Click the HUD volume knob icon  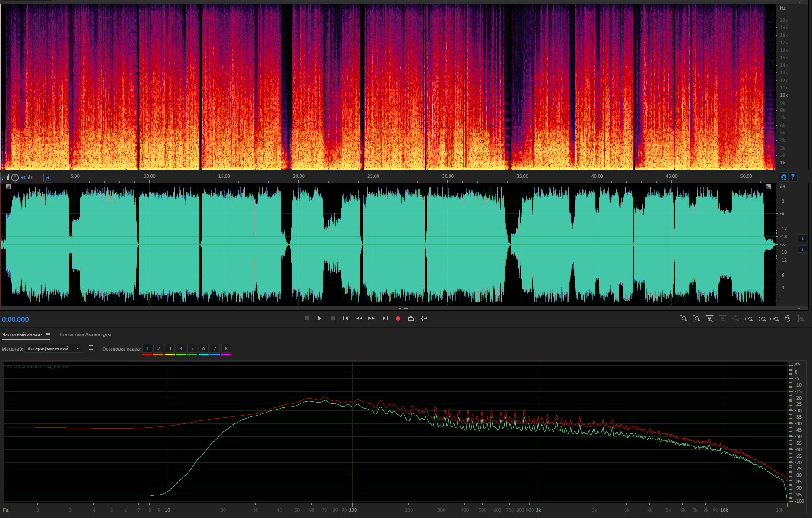[15, 177]
